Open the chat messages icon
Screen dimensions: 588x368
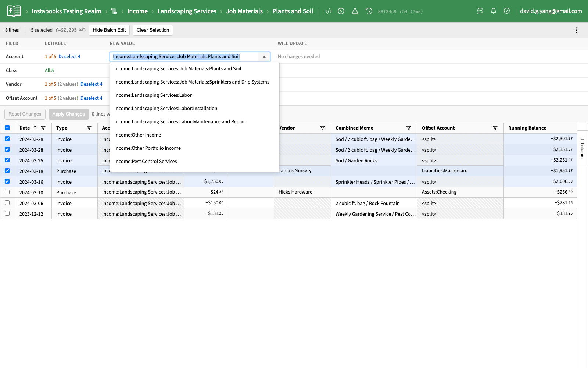(480, 11)
